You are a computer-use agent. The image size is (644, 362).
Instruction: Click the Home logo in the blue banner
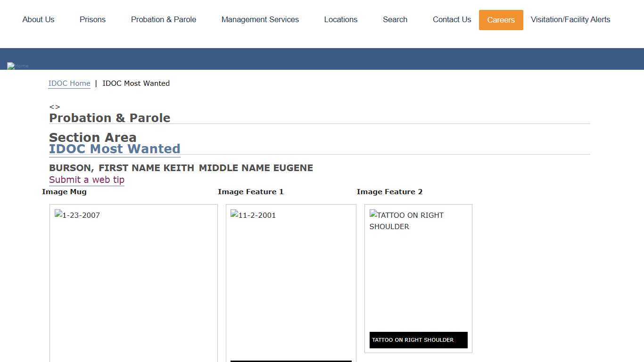18,66
